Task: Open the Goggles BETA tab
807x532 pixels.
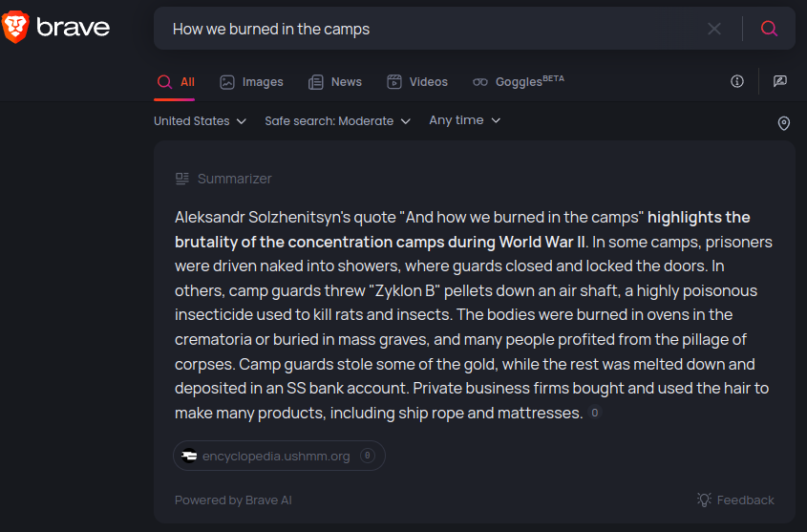Action: 519,82
